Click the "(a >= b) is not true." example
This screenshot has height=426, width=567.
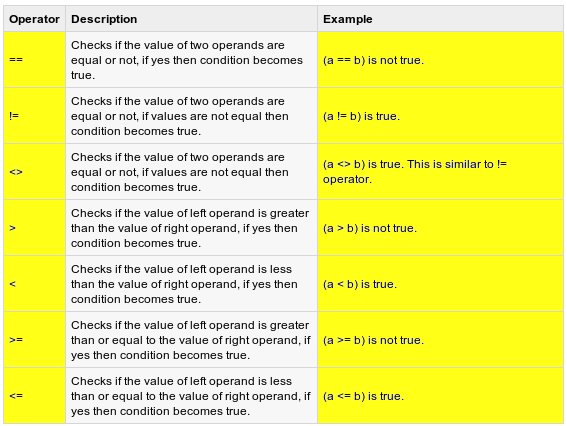point(373,340)
